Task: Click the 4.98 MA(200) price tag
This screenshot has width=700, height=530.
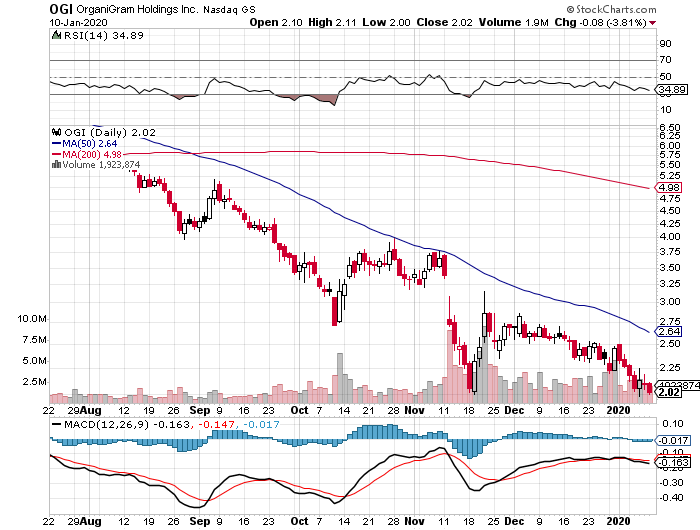Action: pos(668,188)
